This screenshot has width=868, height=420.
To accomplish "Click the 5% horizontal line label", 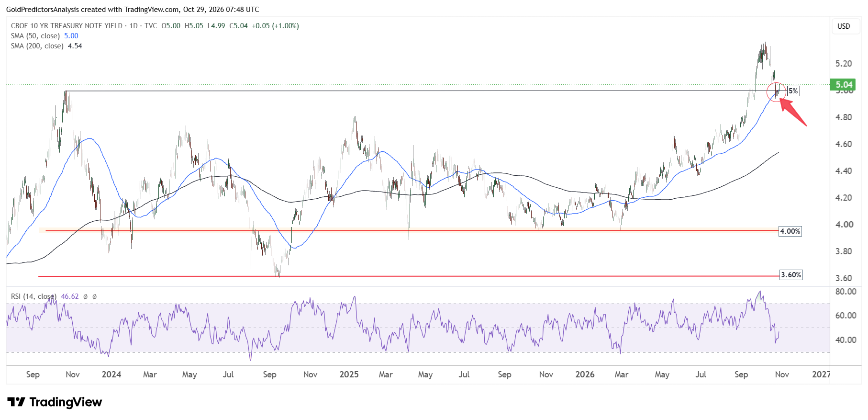I will 793,91.
